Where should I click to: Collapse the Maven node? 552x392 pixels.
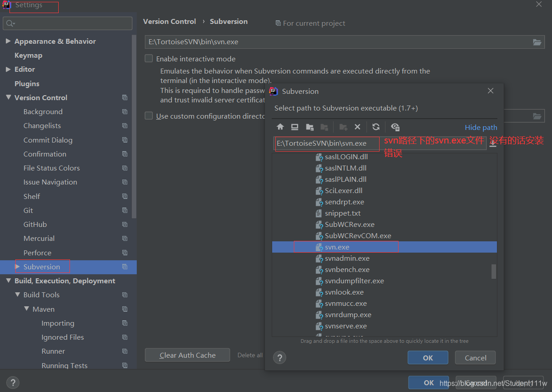point(27,309)
